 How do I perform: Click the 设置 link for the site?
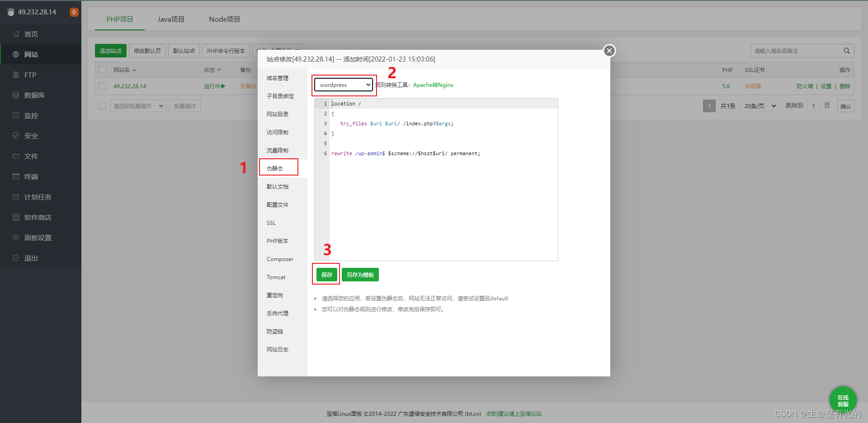pos(826,86)
